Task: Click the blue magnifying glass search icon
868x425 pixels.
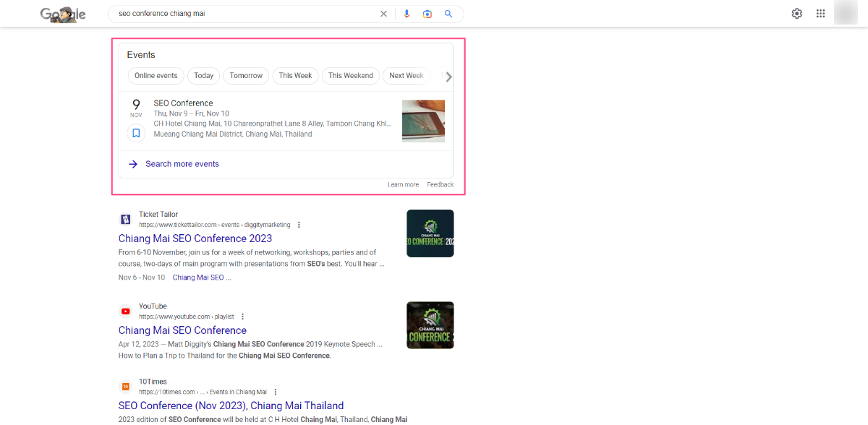Action: click(x=448, y=14)
